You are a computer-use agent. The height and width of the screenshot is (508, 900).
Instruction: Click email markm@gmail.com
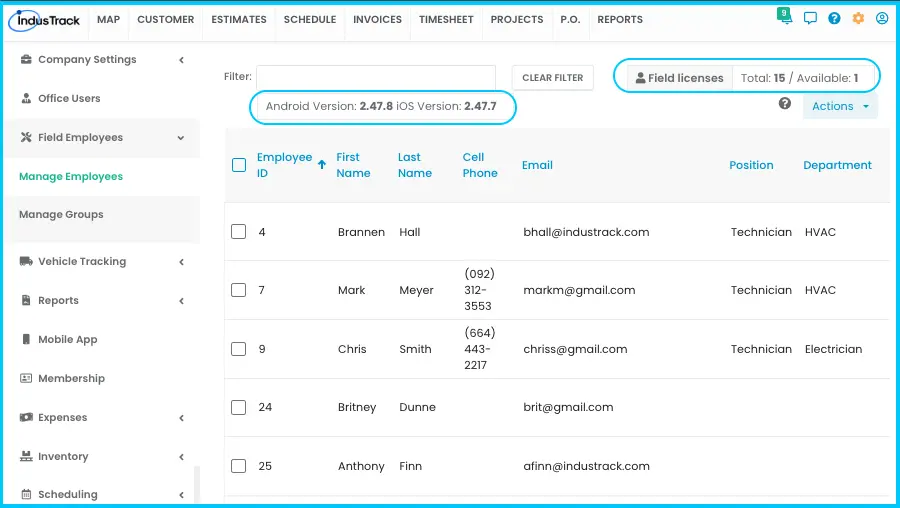pyautogui.click(x=579, y=290)
